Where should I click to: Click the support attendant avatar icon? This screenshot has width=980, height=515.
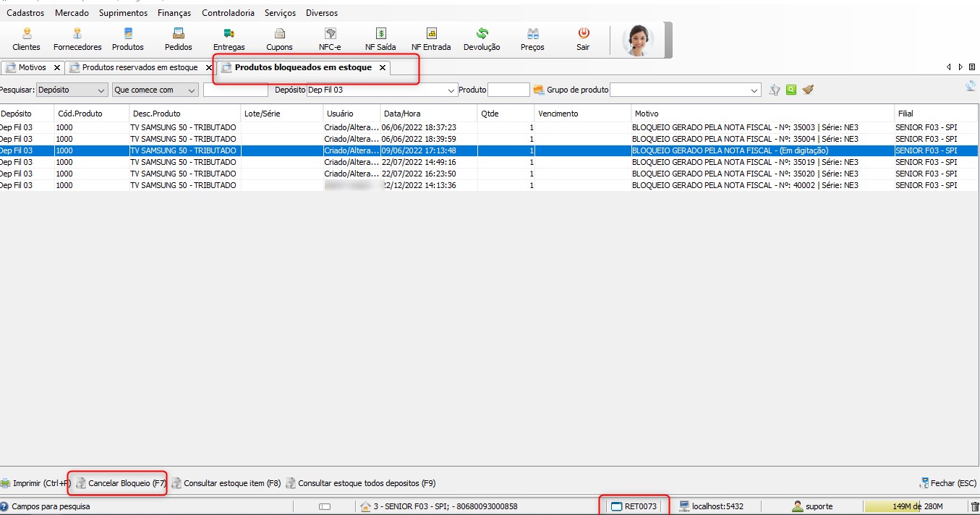pyautogui.click(x=638, y=40)
